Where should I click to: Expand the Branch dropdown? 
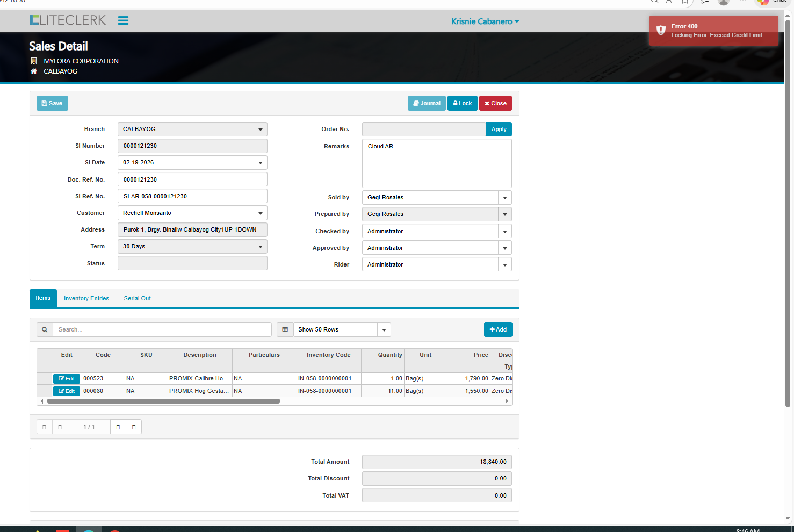coord(261,130)
